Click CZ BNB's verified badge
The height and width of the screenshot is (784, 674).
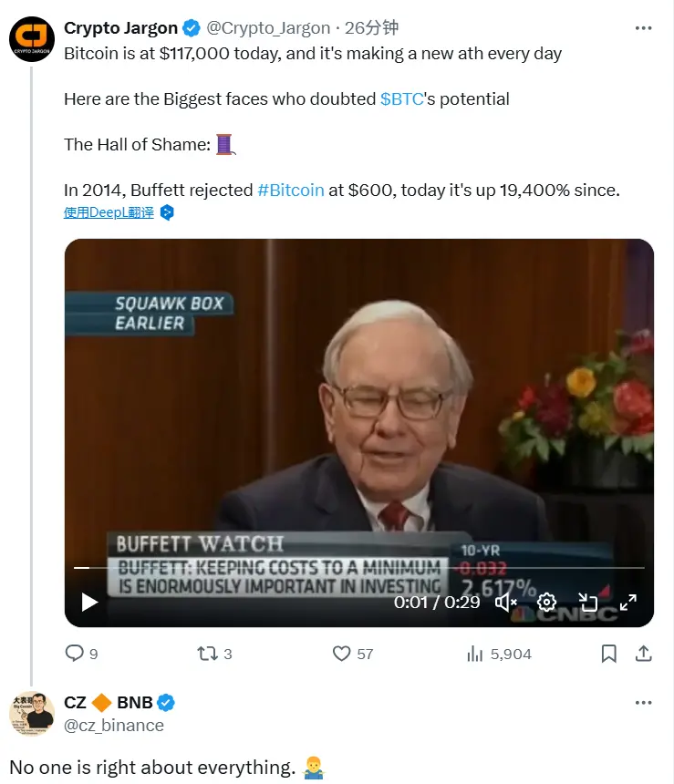point(166,702)
